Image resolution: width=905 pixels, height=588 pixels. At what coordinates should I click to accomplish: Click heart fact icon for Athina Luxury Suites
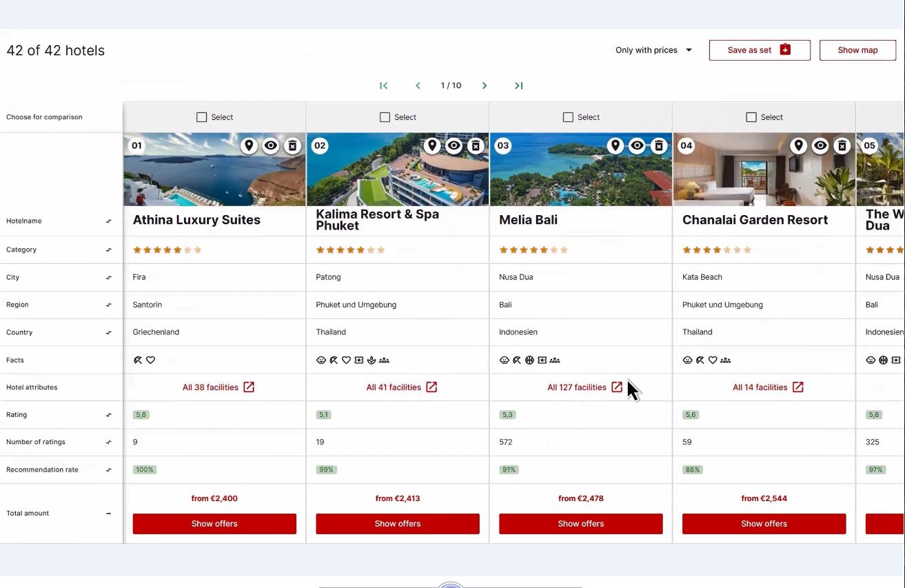150,360
